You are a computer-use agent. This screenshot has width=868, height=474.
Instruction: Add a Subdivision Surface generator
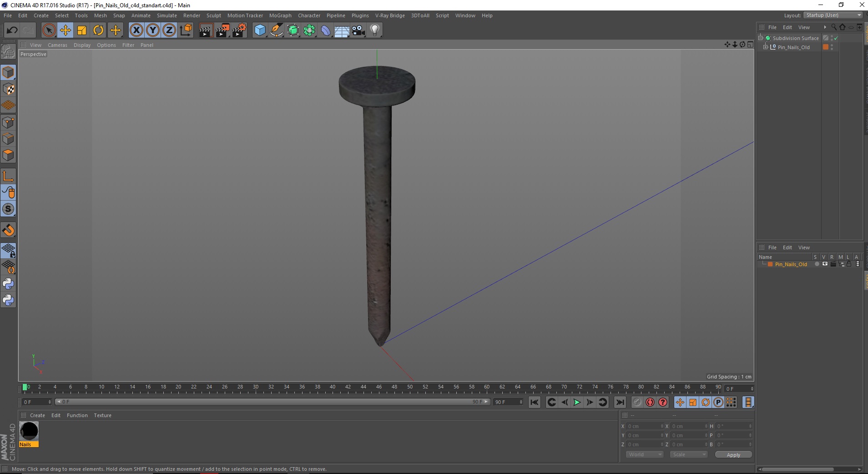293,30
